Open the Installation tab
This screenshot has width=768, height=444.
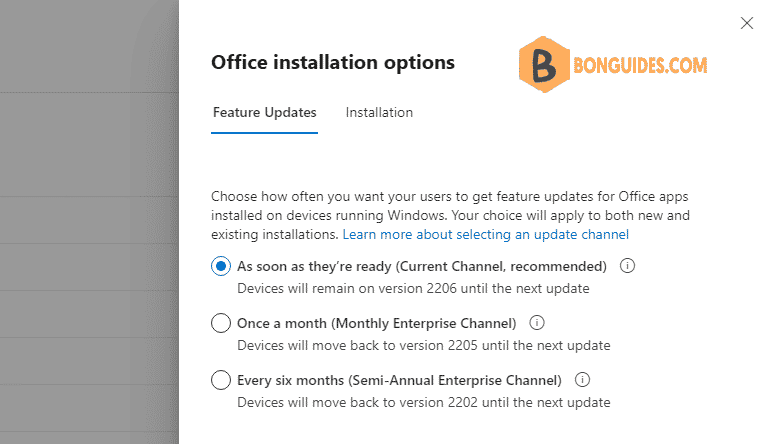379,113
